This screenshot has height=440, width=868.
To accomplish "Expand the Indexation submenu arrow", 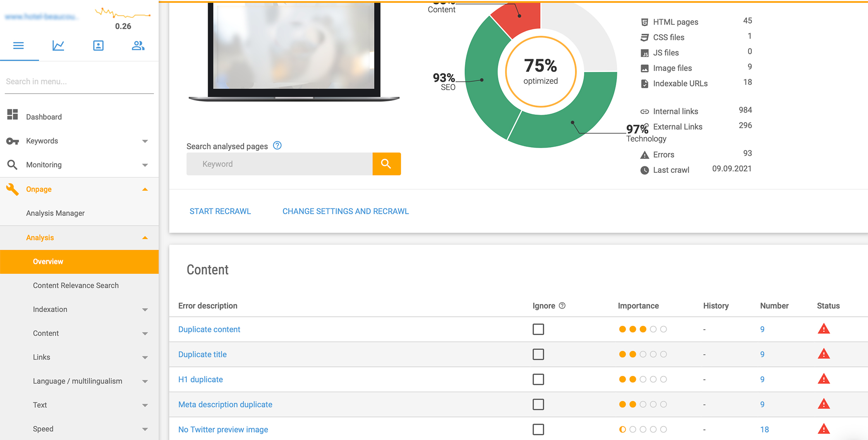I will point(145,310).
